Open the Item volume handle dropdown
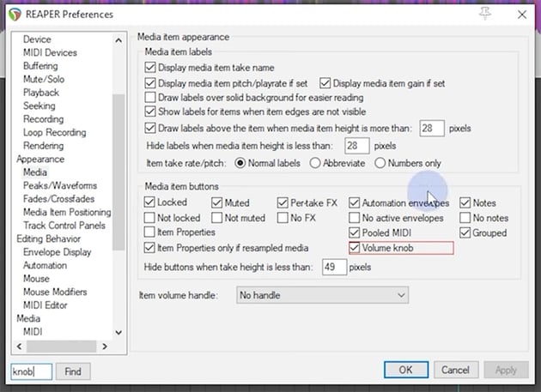Image resolution: width=541 pixels, height=392 pixels. 323,295
